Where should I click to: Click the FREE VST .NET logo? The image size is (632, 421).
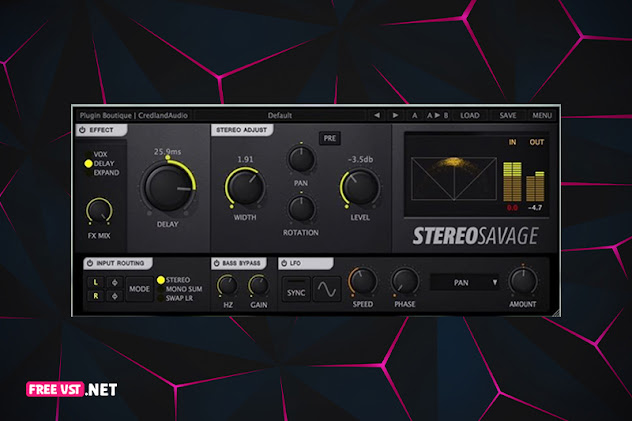(x=72, y=390)
